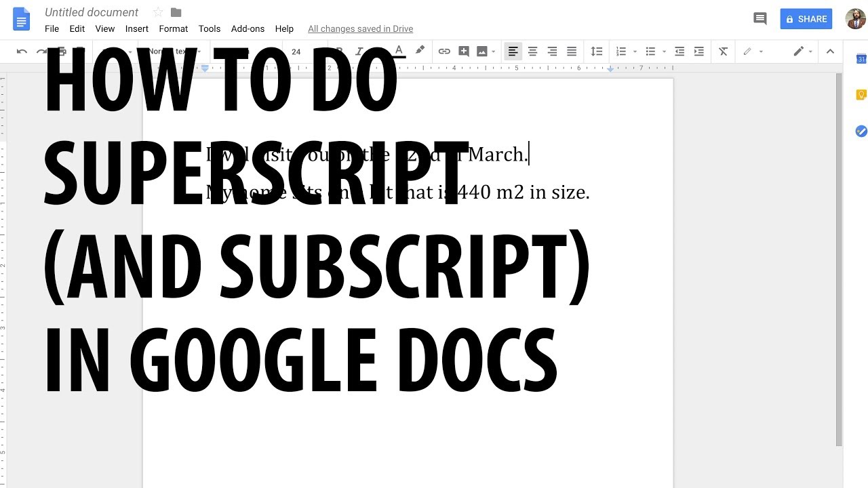Open the text color picker
Viewport: 868px width, 488px height.
(399, 52)
